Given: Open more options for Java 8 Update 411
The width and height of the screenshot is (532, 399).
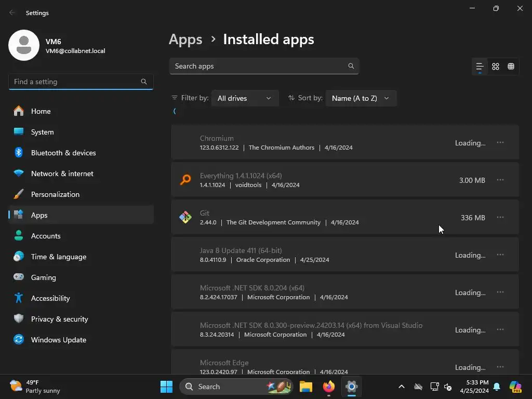Looking at the screenshot, I should [x=500, y=255].
